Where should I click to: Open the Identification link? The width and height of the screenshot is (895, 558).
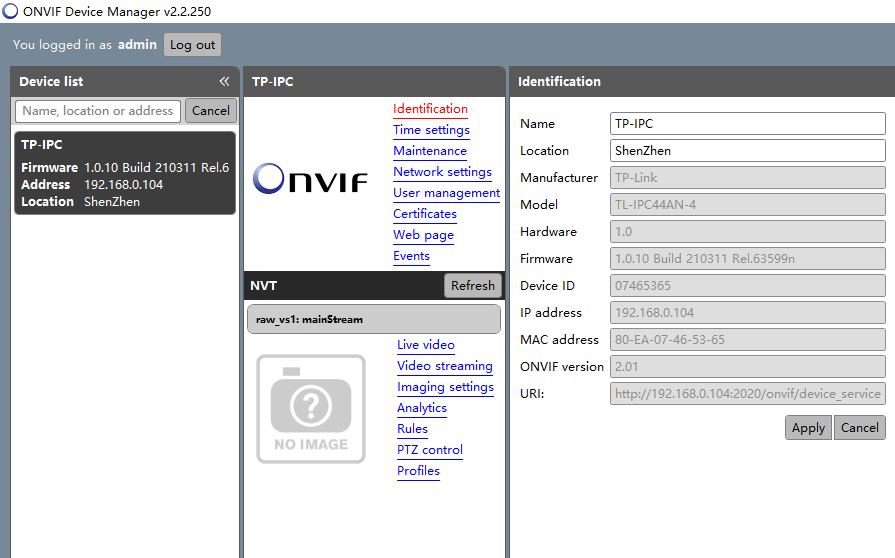click(430, 109)
